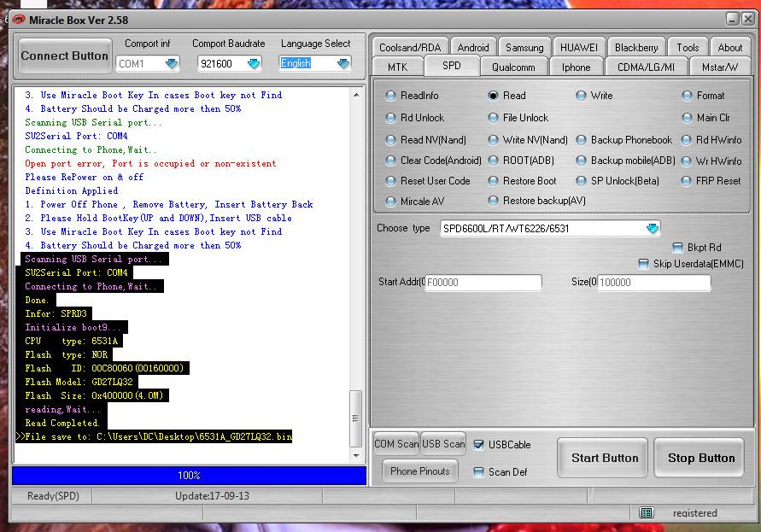Click the log scroll down arrow

(x=356, y=455)
